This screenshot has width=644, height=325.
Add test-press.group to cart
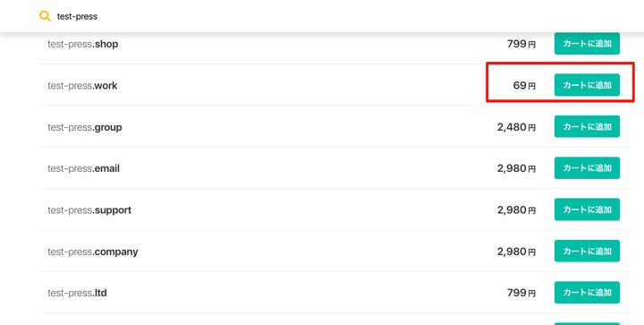coord(587,126)
